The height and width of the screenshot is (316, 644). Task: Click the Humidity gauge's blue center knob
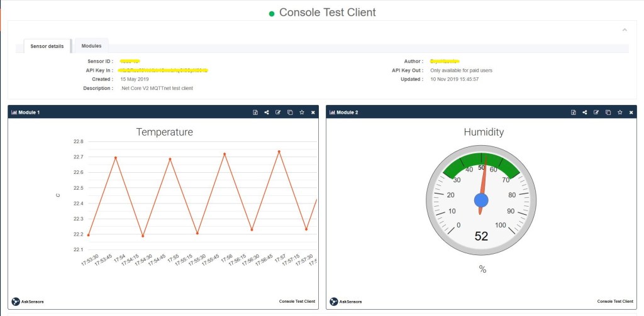481,200
